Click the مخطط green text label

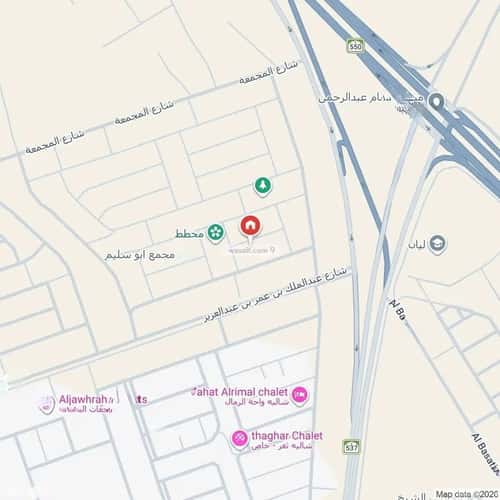click(x=189, y=234)
